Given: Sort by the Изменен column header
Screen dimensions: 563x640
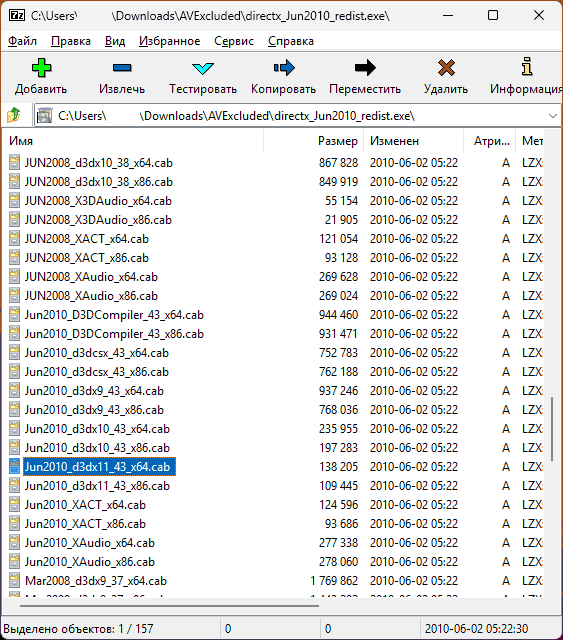Looking at the screenshot, I should point(414,141).
